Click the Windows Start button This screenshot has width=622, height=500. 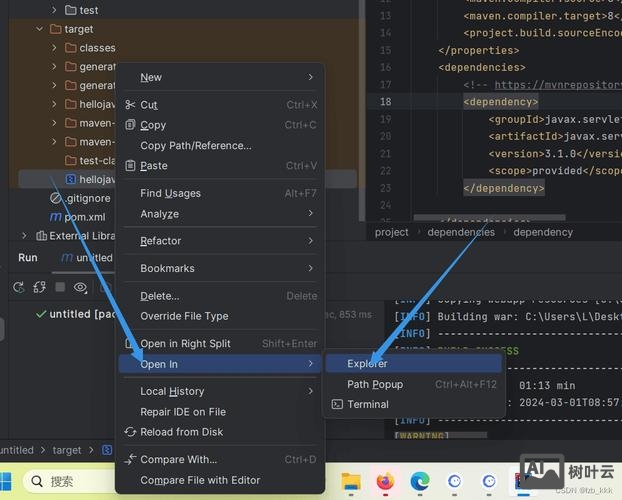8,481
